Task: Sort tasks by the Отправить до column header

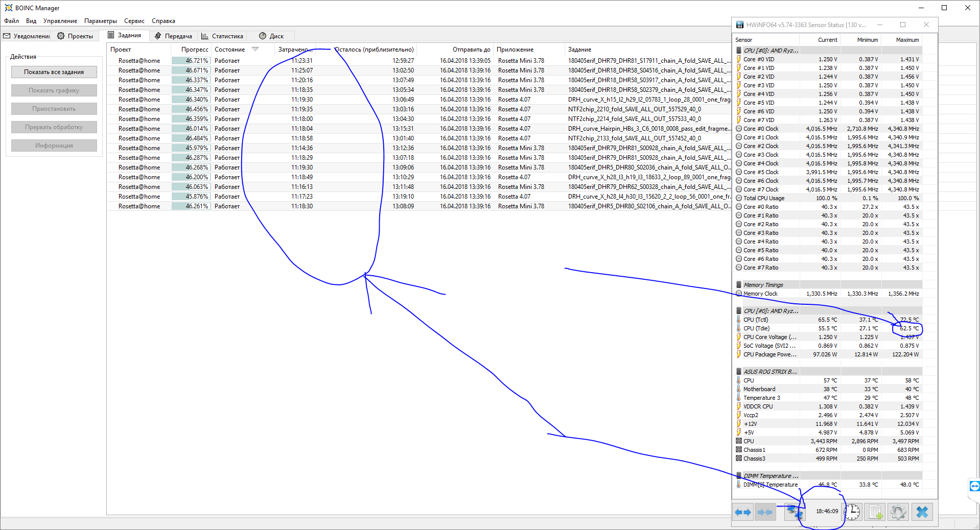Action: click(x=455, y=50)
